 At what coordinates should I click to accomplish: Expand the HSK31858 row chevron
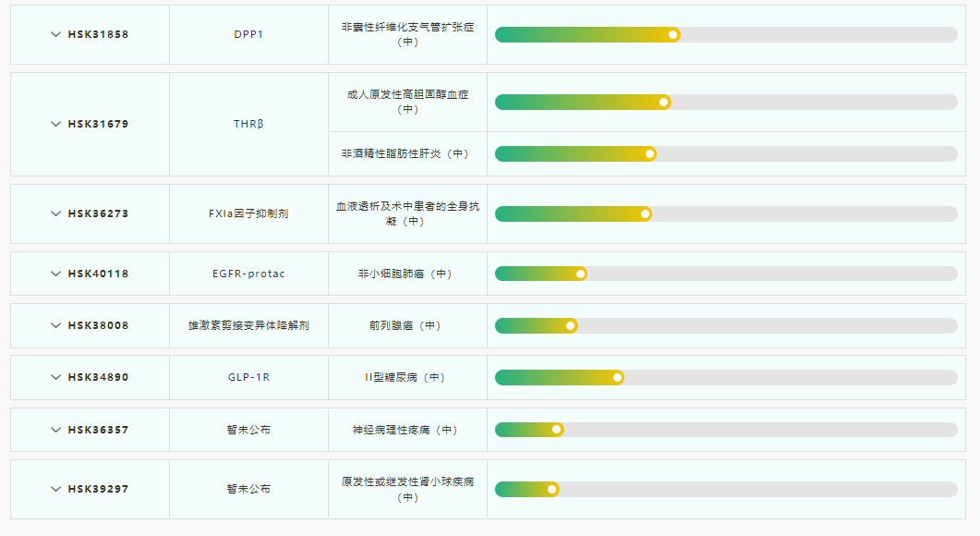click(x=55, y=34)
